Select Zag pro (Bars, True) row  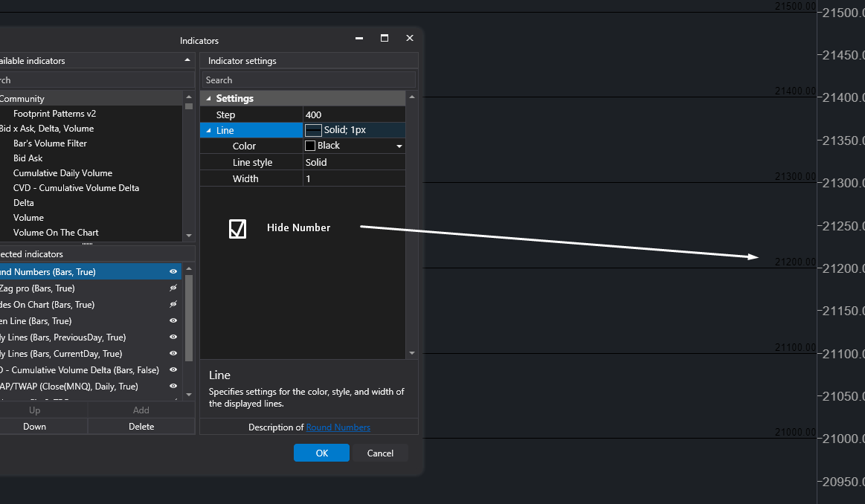[x=91, y=288]
